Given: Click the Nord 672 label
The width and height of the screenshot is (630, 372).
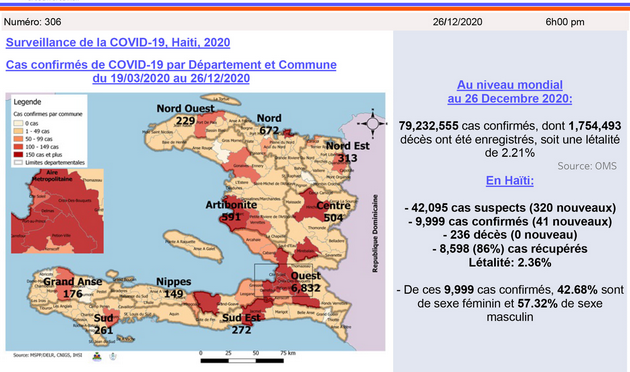Looking at the screenshot, I should 269,124.
